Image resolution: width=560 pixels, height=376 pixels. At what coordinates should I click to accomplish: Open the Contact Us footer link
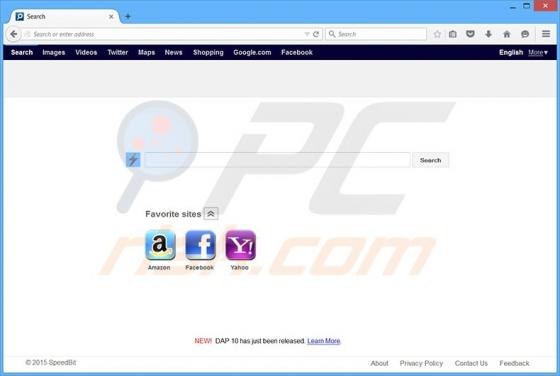[x=471, y=363]
